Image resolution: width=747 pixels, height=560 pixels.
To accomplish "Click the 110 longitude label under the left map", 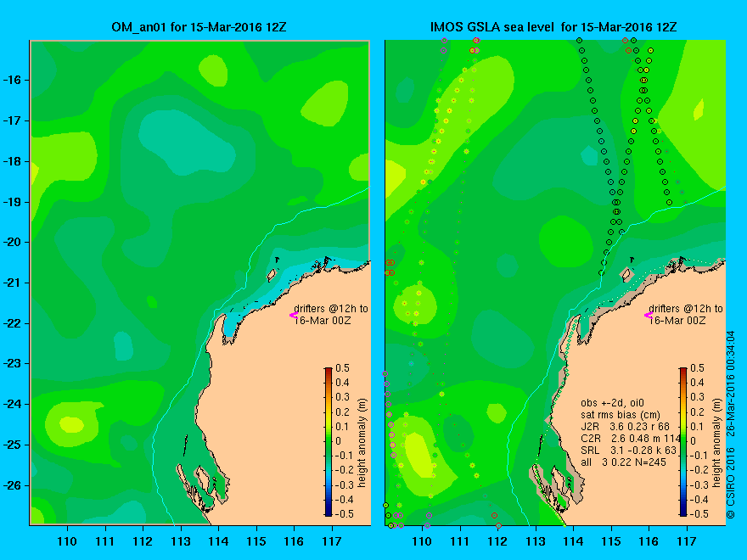I will point(67,541).
